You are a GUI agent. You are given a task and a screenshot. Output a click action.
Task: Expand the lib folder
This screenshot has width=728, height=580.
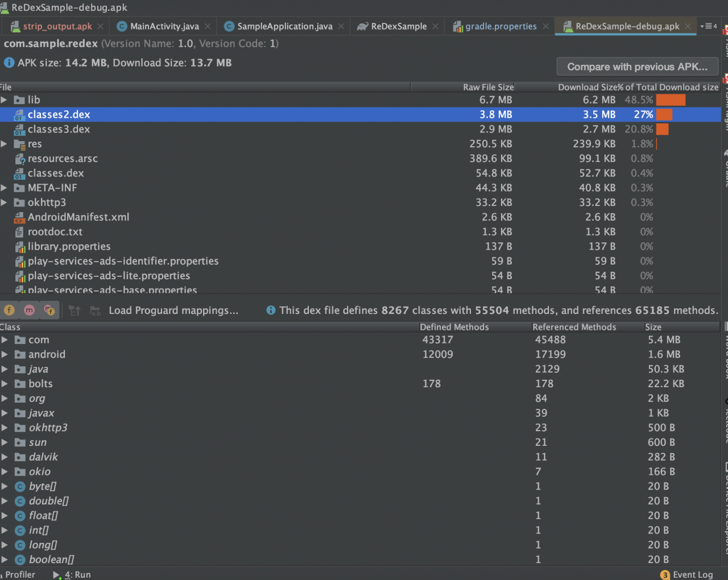point(4,100)
